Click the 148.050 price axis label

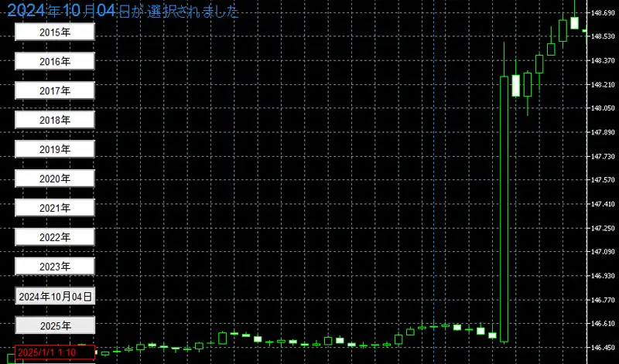603,108
